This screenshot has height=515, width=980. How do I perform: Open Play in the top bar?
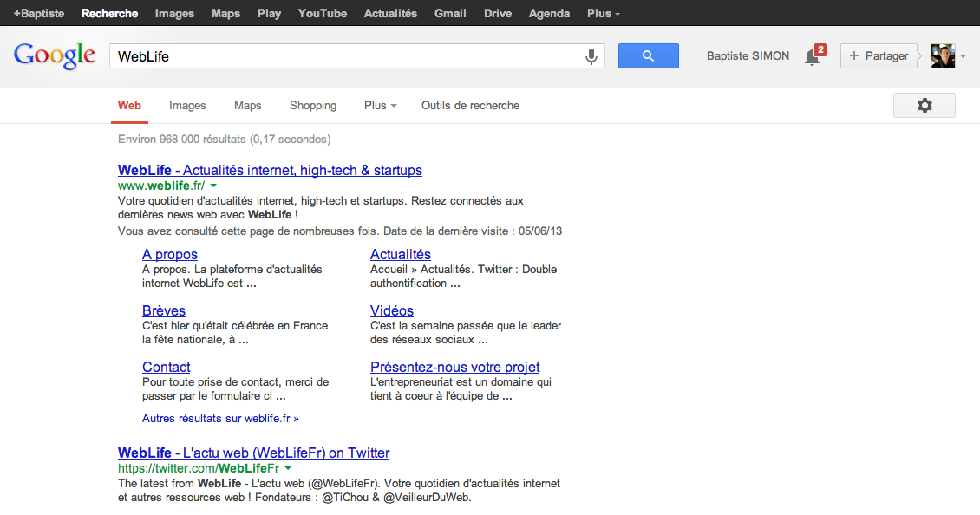pos(269,13)
